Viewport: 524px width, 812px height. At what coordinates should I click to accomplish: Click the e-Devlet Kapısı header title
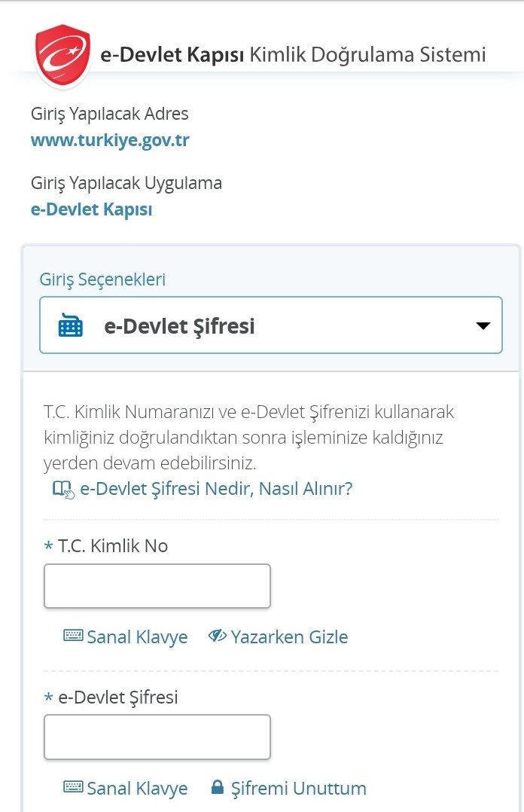tap(172, 55)
